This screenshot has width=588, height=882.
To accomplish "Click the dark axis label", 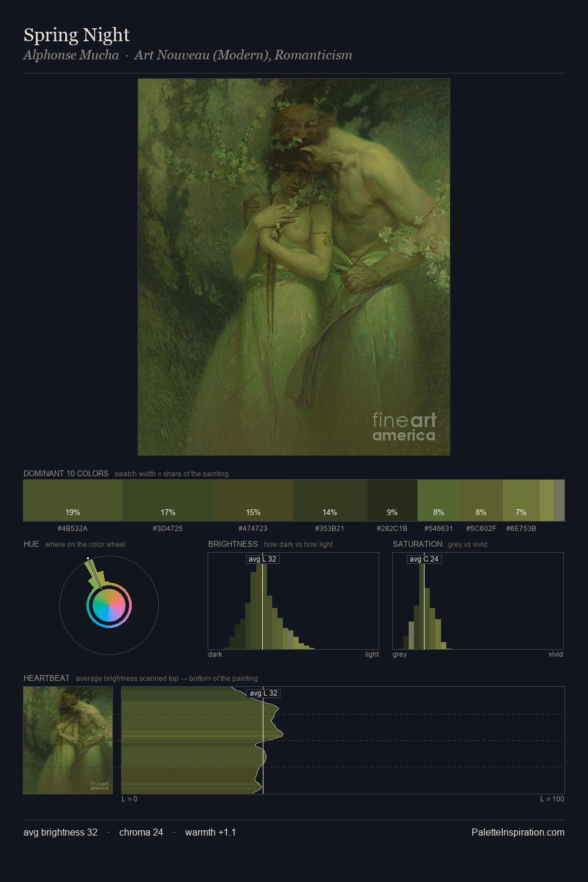I will pos(215,654).
